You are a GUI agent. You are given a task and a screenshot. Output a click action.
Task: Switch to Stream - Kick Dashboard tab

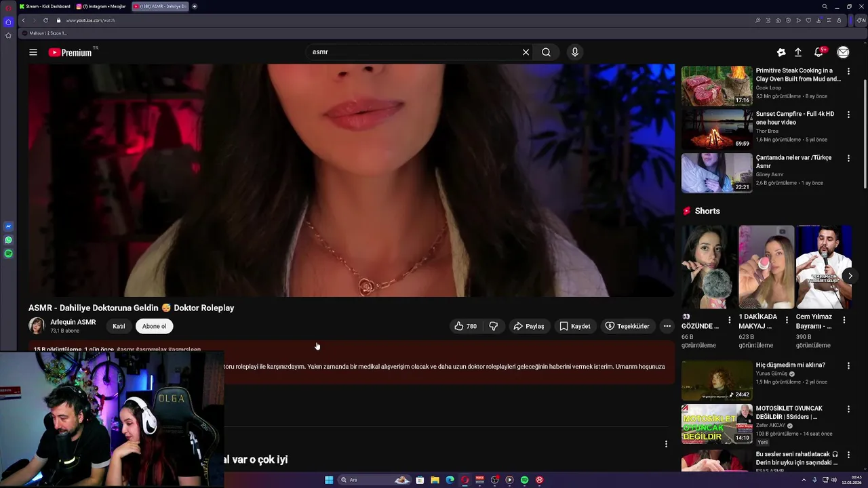click(45, 6)
